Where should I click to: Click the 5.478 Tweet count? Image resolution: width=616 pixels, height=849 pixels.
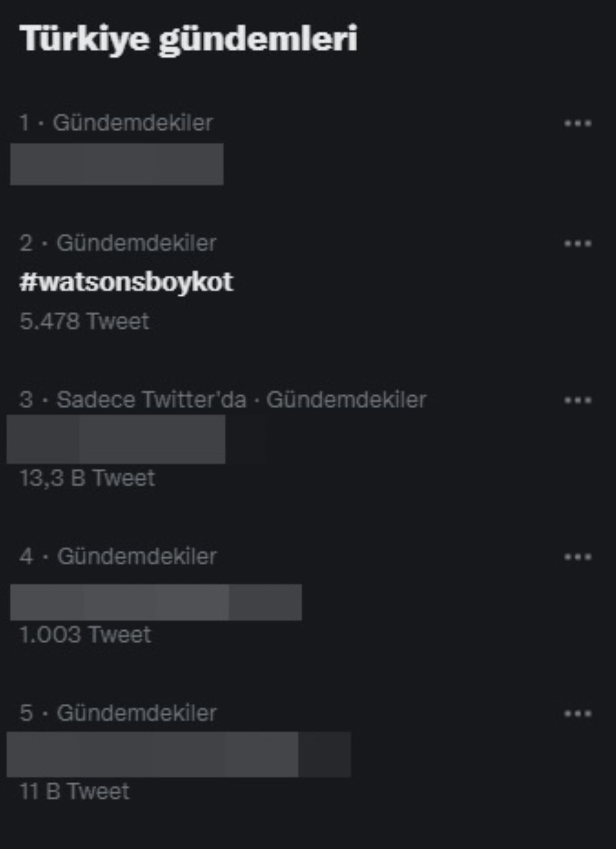coord(84,321)
